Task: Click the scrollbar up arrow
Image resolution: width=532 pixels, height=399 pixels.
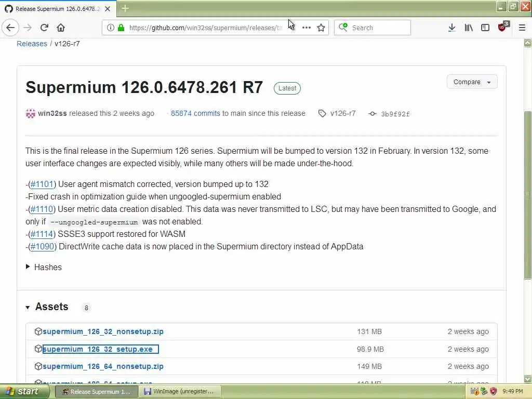Action: [x=528, y=43]
